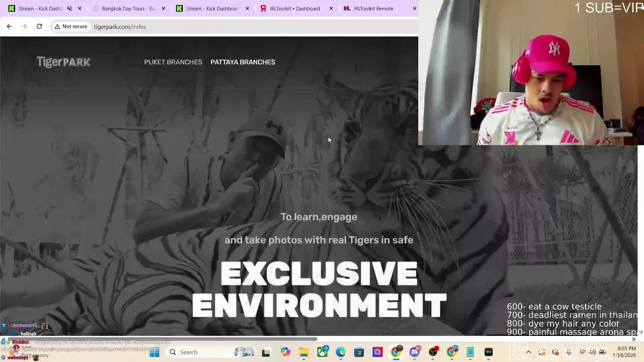Open Discord from the taskbar
The width and height of the screenshot is (644, 362).
[415, 352]
